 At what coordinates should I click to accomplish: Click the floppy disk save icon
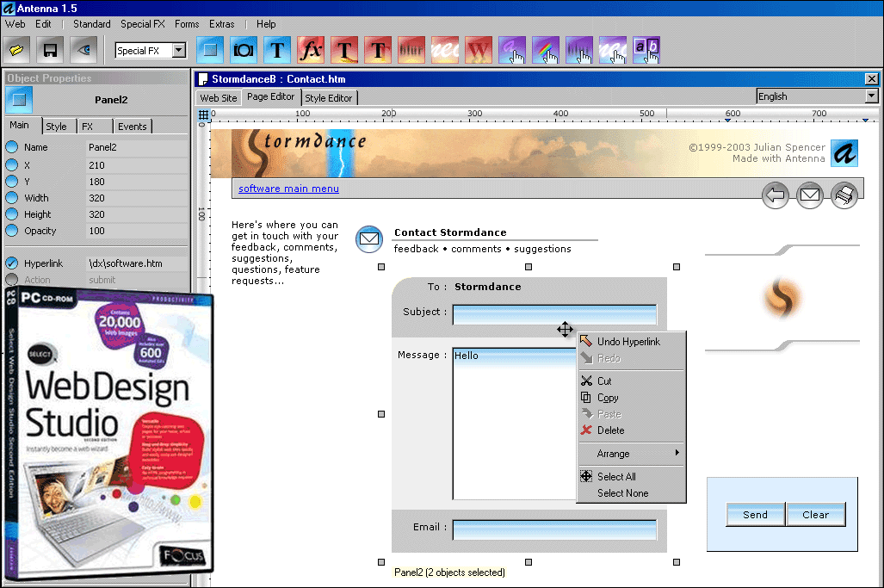coord(50,50)
